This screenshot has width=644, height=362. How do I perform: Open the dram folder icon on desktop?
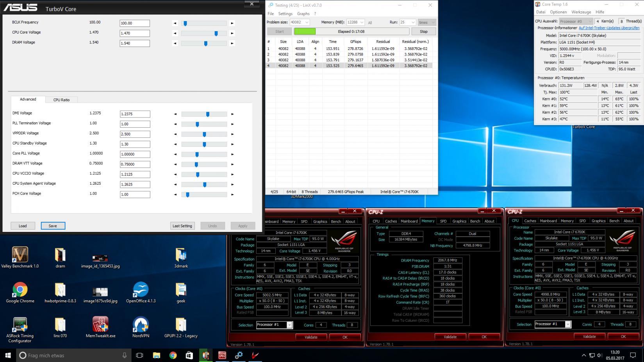coord(60,257)
